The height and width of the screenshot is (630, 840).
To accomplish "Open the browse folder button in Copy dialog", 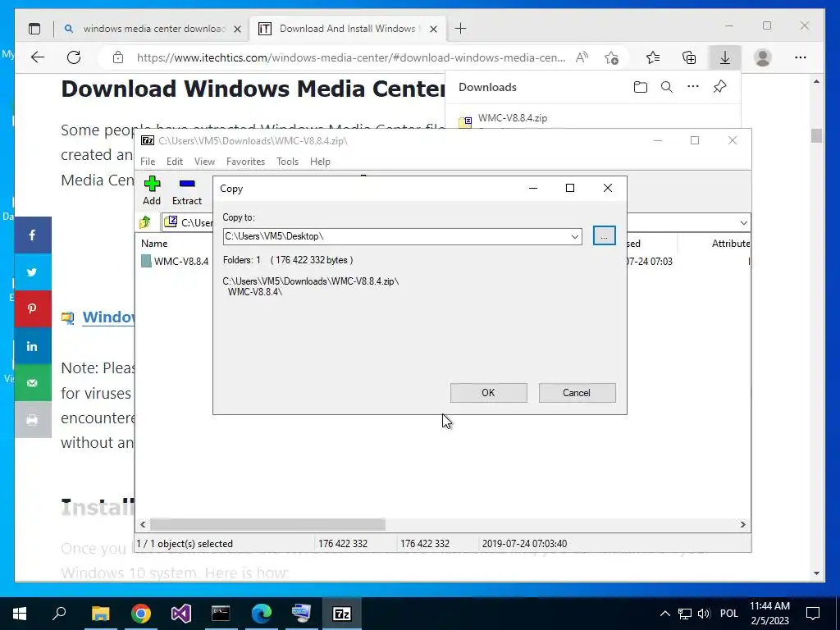I will (605, 235).
